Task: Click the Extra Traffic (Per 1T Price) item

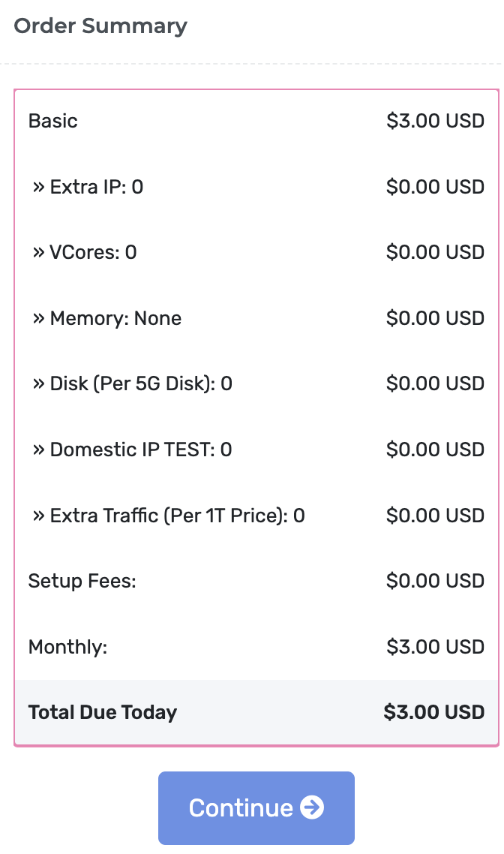Action: tap(169, 516)
